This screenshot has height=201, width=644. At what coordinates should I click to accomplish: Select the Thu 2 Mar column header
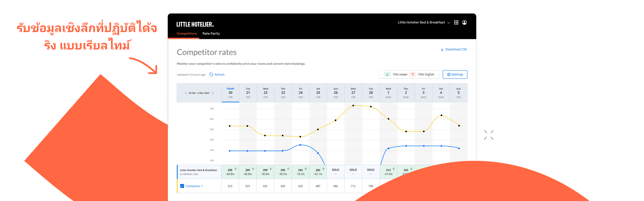click(x=406, y=93)
